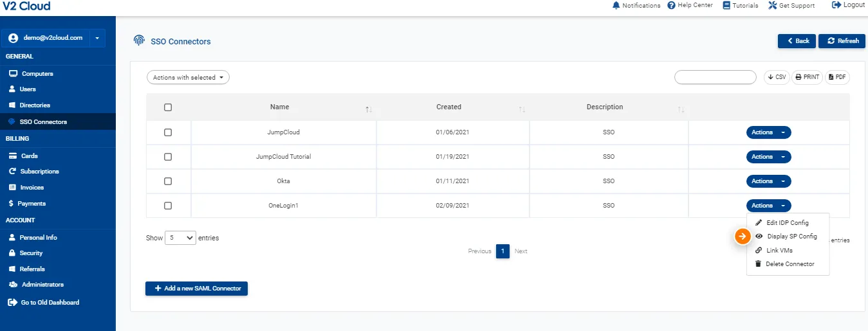
Task: Click the Cards icon under Billing
Action: tap(13, 156)
